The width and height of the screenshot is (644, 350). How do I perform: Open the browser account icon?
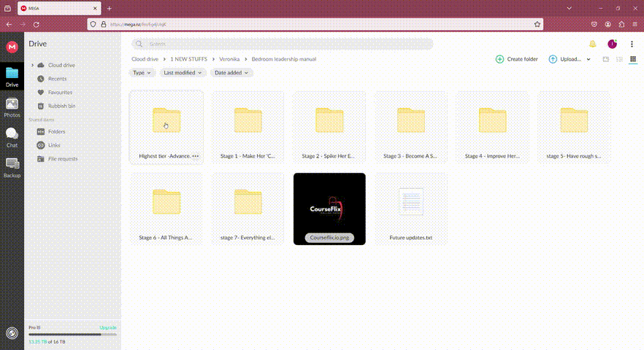[607, 25]
